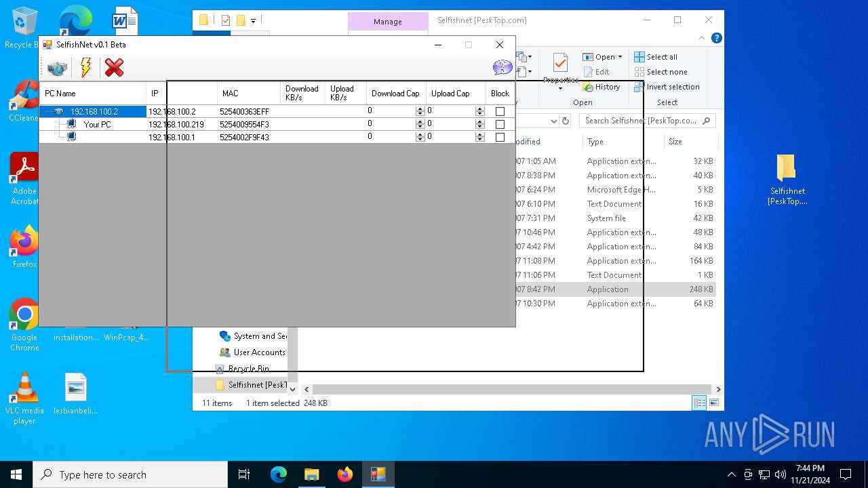The height and width of the screenshot is (488, 868).
Task: Check Block for 192.168.100.2
Action: point(500,112)
